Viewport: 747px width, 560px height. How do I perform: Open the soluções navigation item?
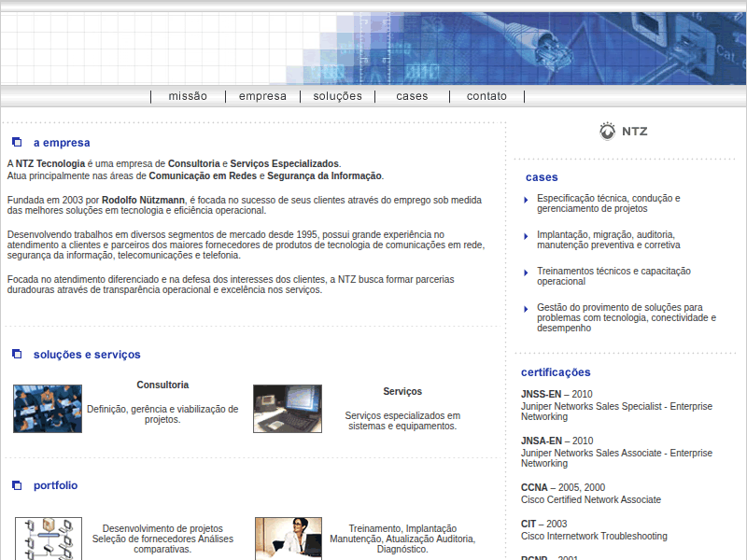[x=337, y=96]
